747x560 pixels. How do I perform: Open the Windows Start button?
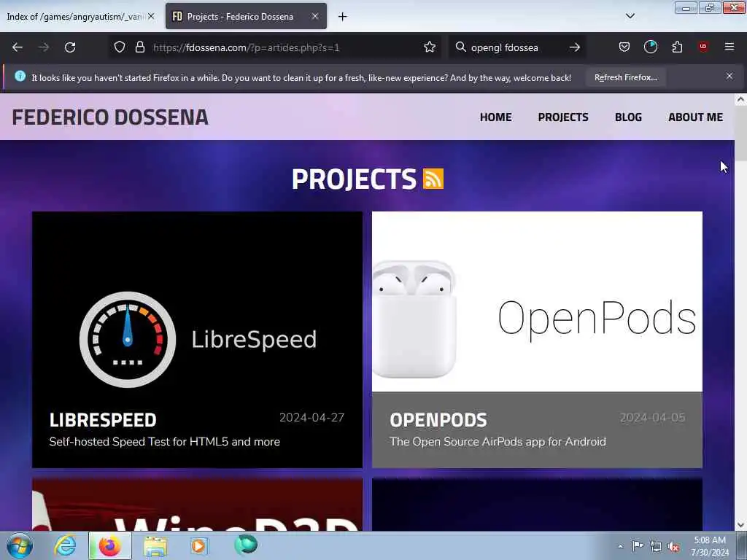point(20,545)
